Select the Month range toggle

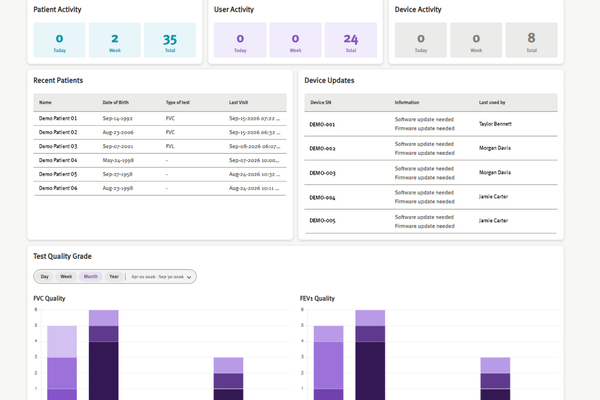point(91,276)
